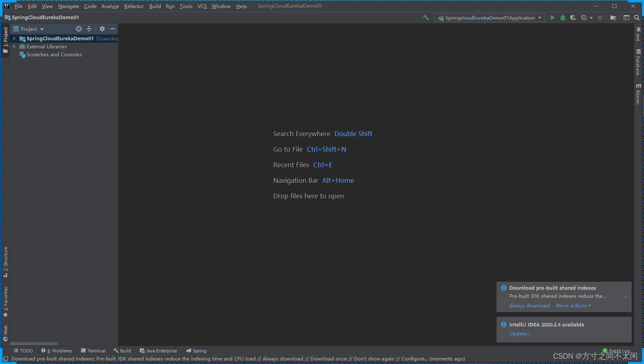Toggle the Structure tool window tab
Screen dimensions: 644x364
[5, 262]
